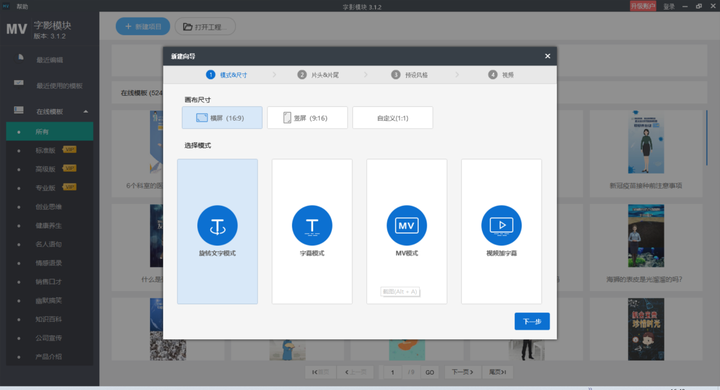Select the video add-subtitle icon
The height and width of the screenshot is (390, 720).
click(x=501, y=226)
